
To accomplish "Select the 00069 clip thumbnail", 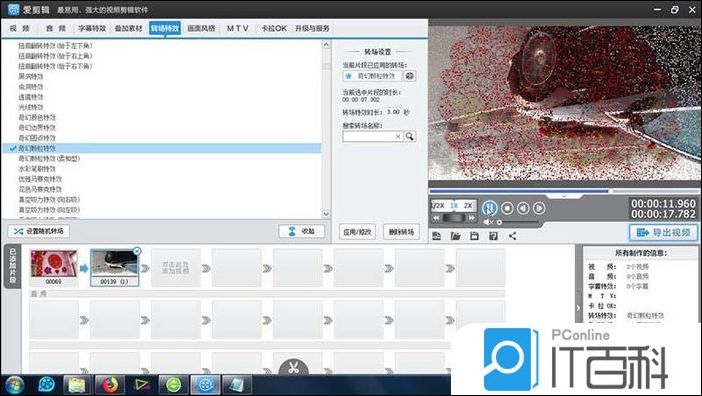I will [54, 264].
